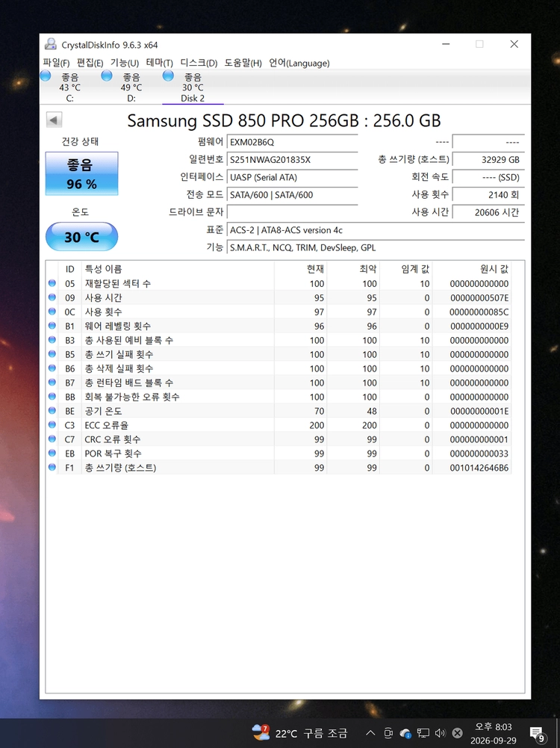
Task: Select row POR 복구 횟수
Action: 279,453
